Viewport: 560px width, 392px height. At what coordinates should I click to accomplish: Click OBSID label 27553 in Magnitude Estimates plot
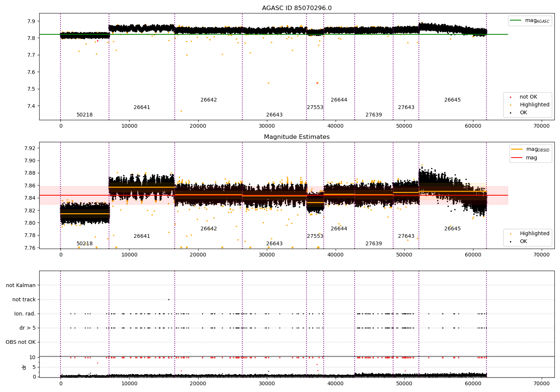coord(315,236)
